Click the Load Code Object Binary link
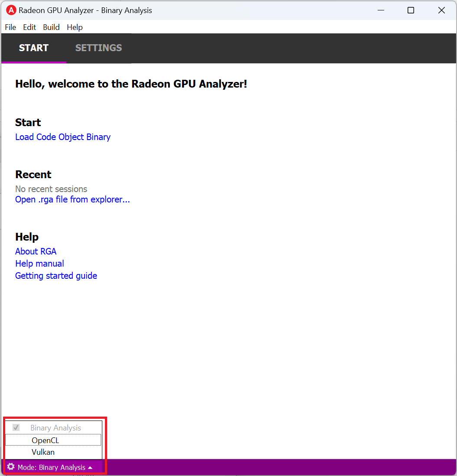Screen dimensions: 457x476 [63, 137]
